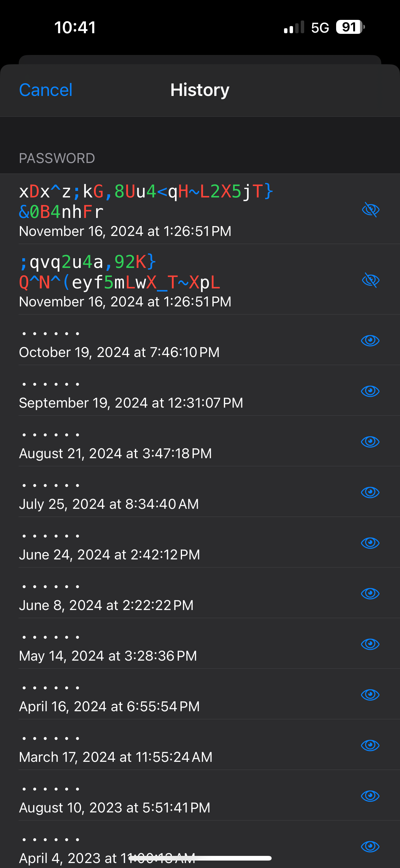Reveal the June 24, 2024 password

[x=370, y=543]
